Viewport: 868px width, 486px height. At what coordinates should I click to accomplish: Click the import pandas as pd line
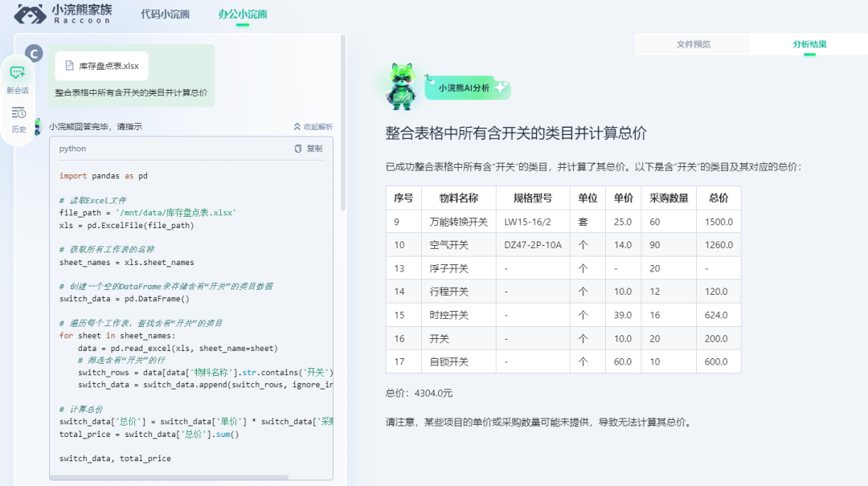click(104, 176)
